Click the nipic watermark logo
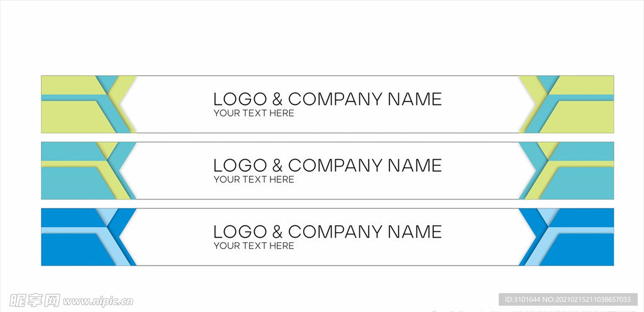This screenshot has width=644, height=312. [x=30, y=300]
